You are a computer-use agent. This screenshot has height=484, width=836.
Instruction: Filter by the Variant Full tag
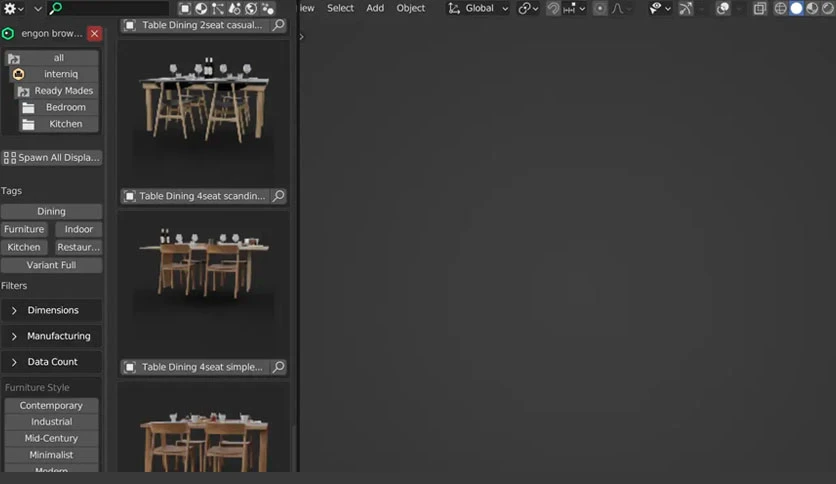tap(51, 265)
